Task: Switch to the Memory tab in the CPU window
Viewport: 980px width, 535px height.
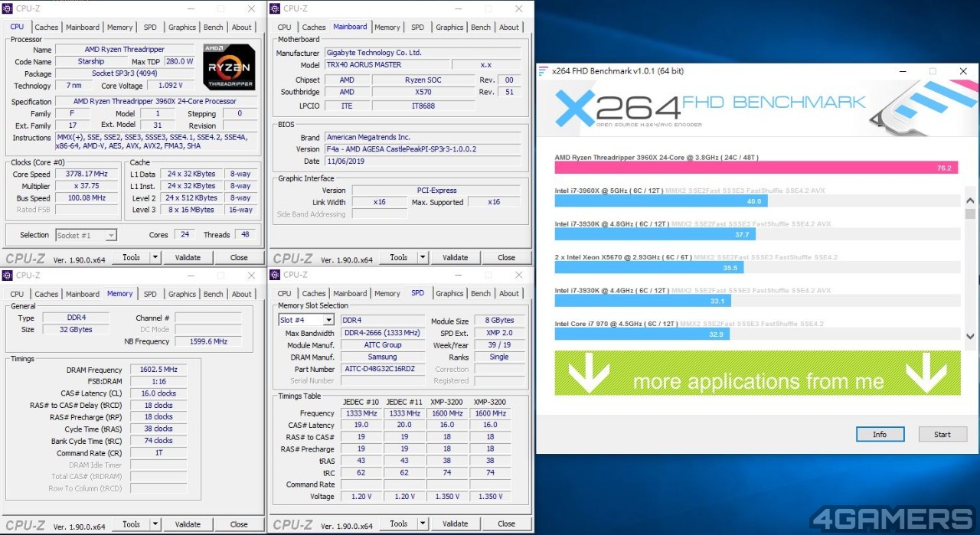Action: (x=119, y=27)
